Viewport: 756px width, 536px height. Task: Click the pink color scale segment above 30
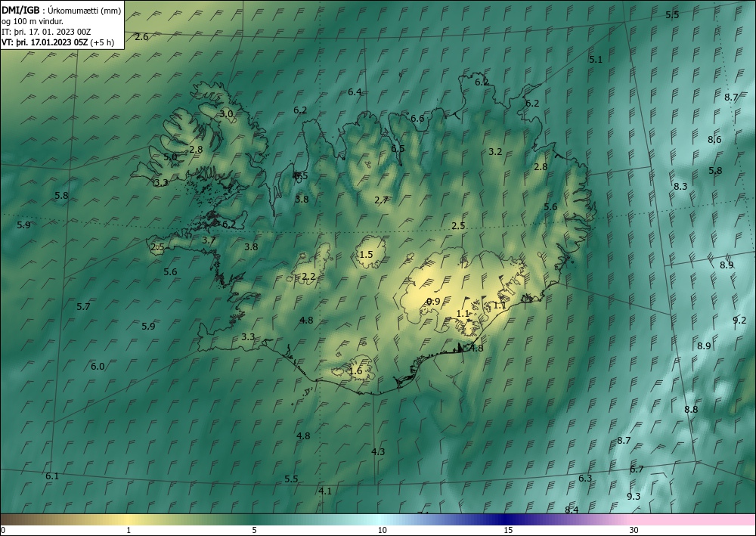694,519
